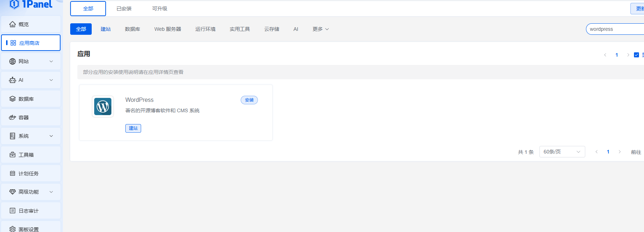Open 概览 in the sidebar
The width and height of the screenshot is (644, 232).
click(31, 24)
